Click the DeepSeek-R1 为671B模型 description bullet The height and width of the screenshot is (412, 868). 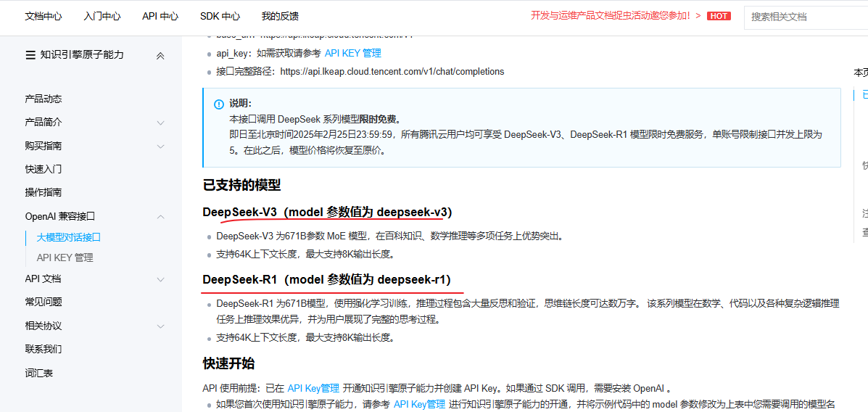tap(528, 311)
